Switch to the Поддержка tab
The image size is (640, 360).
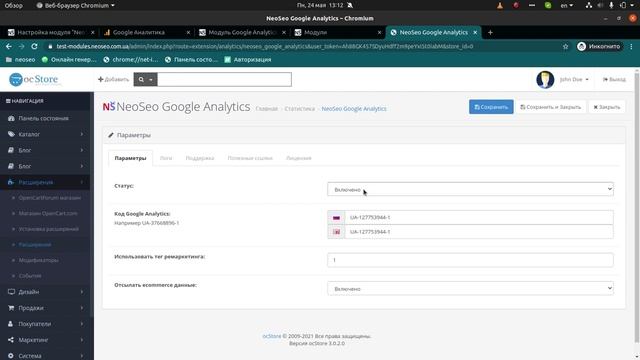coord(200,158)
